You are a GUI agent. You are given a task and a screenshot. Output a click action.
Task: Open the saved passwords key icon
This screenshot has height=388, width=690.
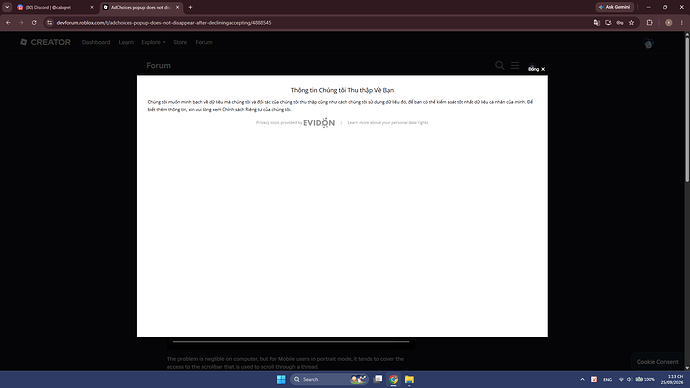coord(620,23)
